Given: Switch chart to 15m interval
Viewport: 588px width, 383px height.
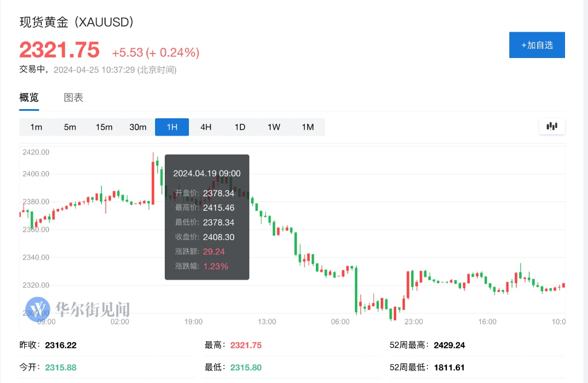Looking at the screenshot, I should click(x=104, y=127).
